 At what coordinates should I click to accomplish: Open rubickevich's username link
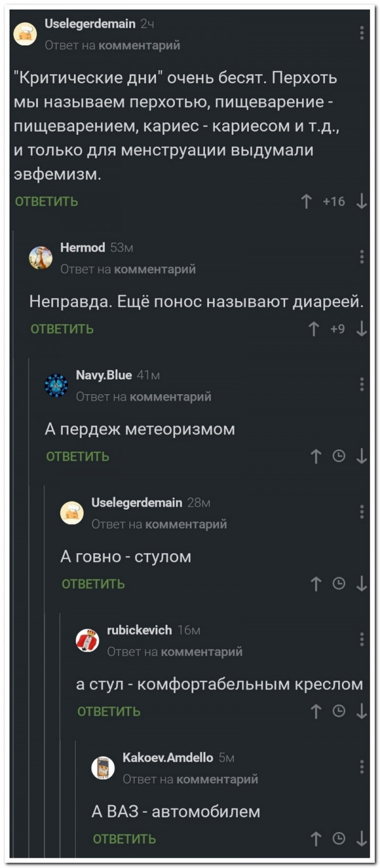pyautogui.click(x=139, y=630)
